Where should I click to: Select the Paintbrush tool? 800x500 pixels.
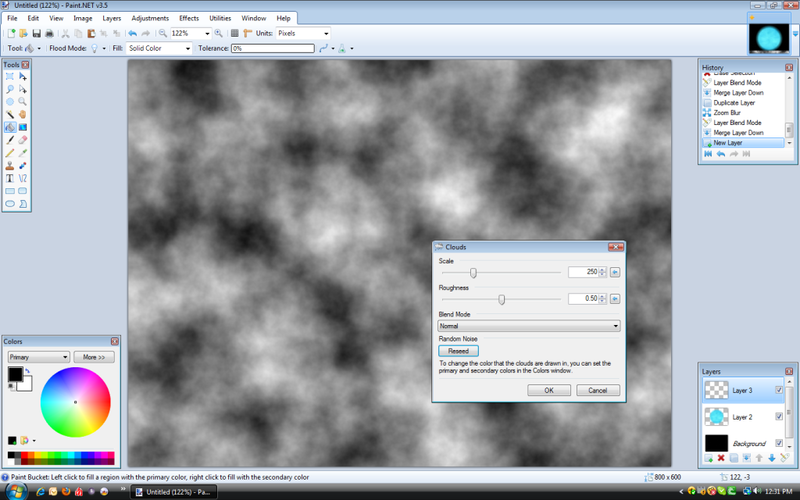pyautogui.click(x=10, y=140)
